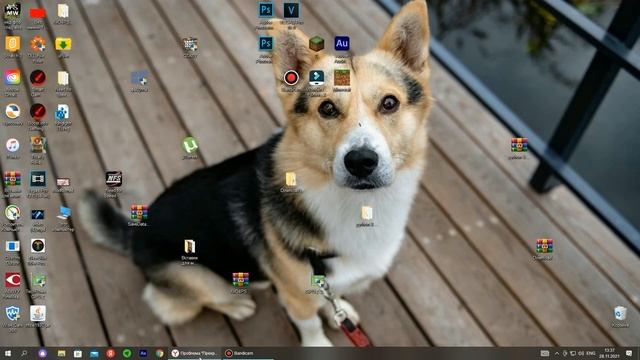Launch the Vegas Pro V icon
Screen dimensions: 640x360
[291, 10]
